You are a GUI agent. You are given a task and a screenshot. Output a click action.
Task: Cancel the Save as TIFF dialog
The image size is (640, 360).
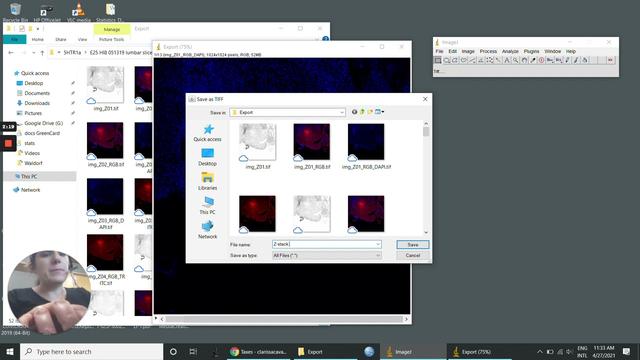[413, 255]
